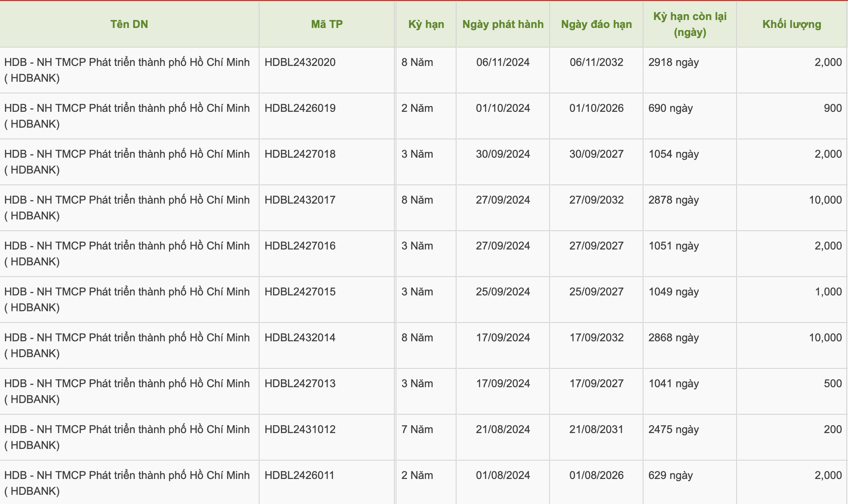Click 2 Năm term in HDBL2426011 row

(x=417, y=475)
